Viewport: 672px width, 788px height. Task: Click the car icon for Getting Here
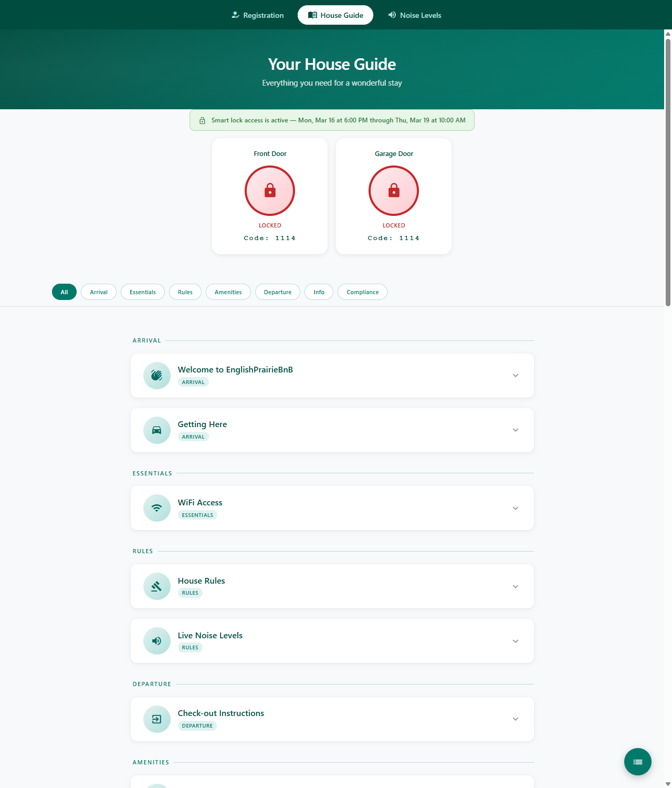click(x=156, y=430)
